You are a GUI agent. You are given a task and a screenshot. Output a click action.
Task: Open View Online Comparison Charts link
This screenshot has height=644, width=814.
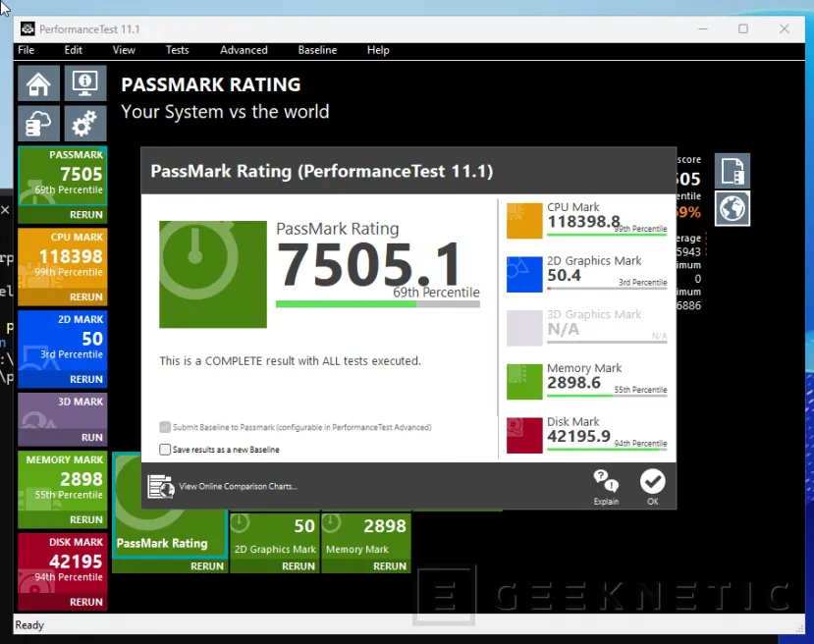click(x=238, y=486)
